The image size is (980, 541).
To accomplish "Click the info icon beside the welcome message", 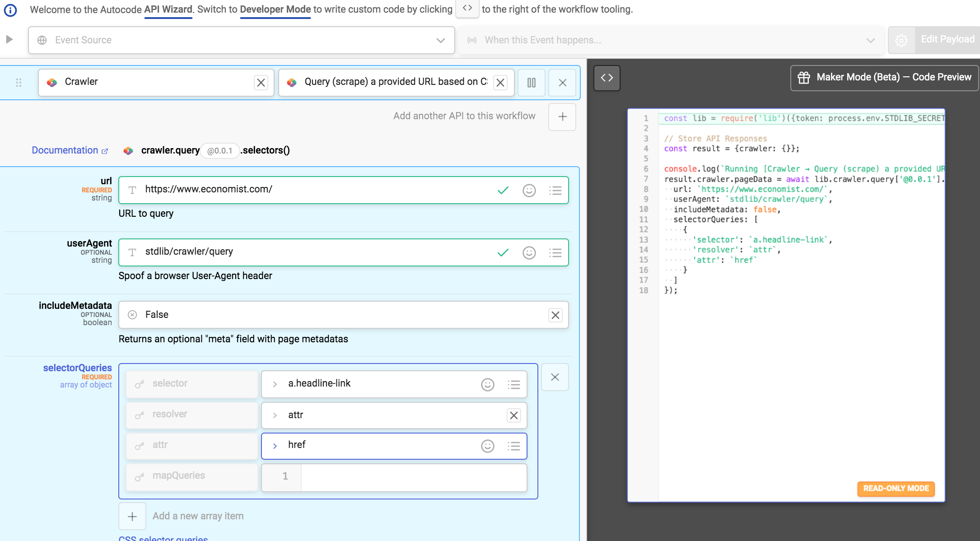I will (10, 10).
